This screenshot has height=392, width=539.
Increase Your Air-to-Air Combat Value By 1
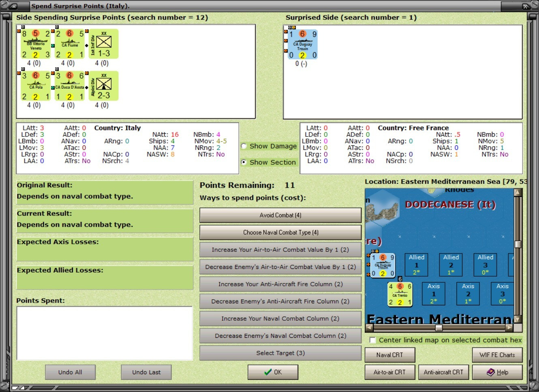pos(280,250)
